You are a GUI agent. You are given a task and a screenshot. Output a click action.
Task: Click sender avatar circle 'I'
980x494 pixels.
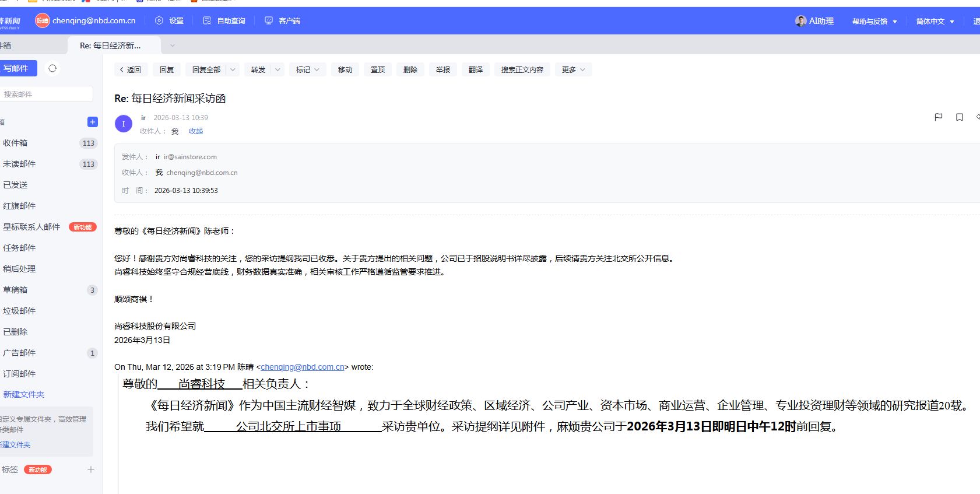[124, 124]
